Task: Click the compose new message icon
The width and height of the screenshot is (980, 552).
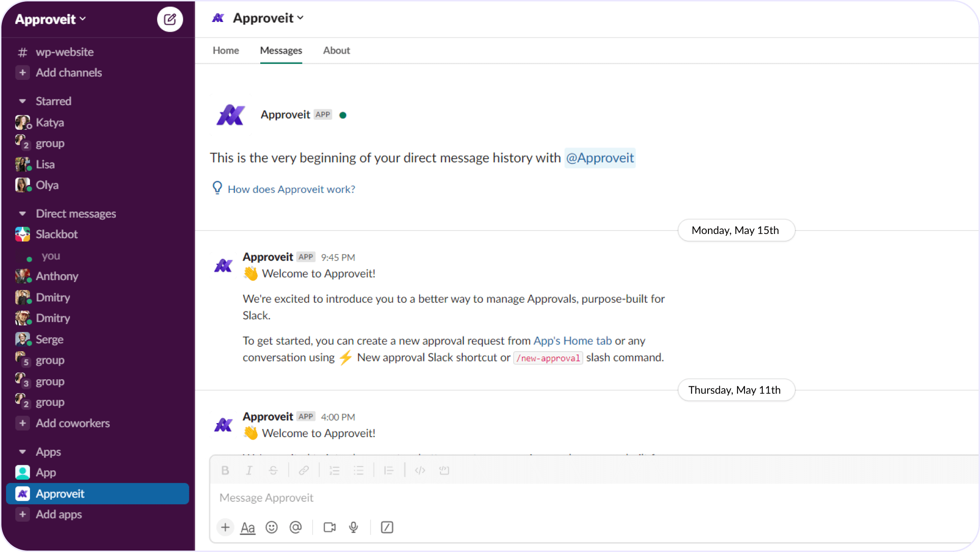Action: pos(170,19)
